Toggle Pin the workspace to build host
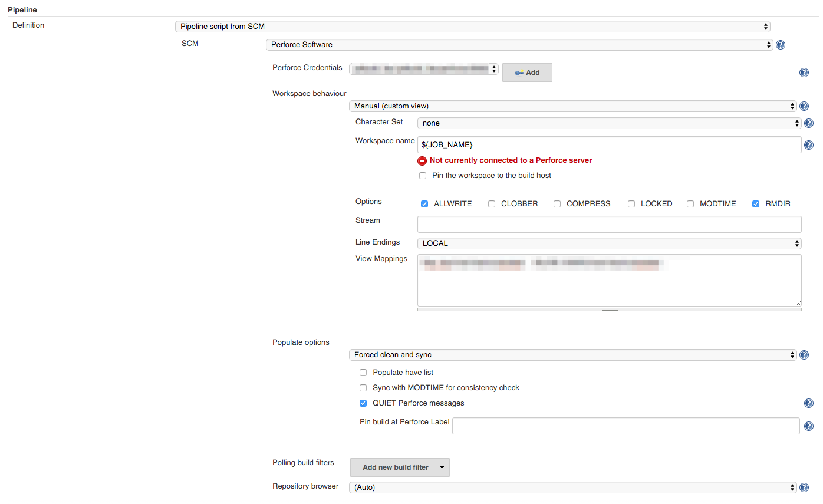The width and height of the screenshot is (823, 504). [x=423, y=176]
